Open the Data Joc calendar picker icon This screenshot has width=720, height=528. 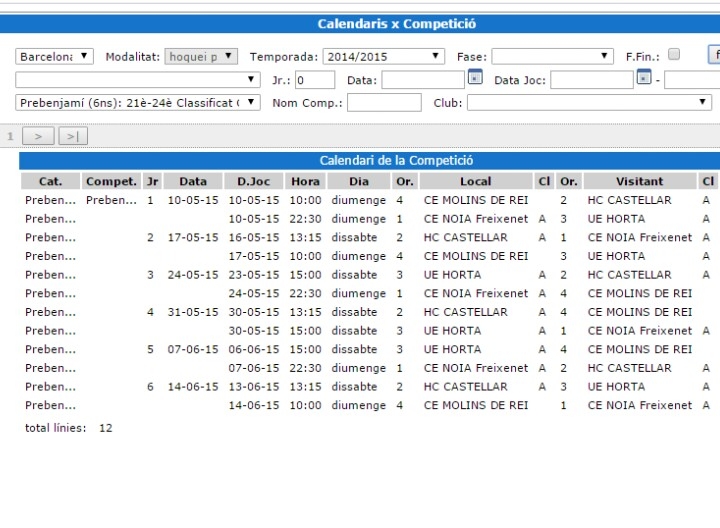point(644,78)
